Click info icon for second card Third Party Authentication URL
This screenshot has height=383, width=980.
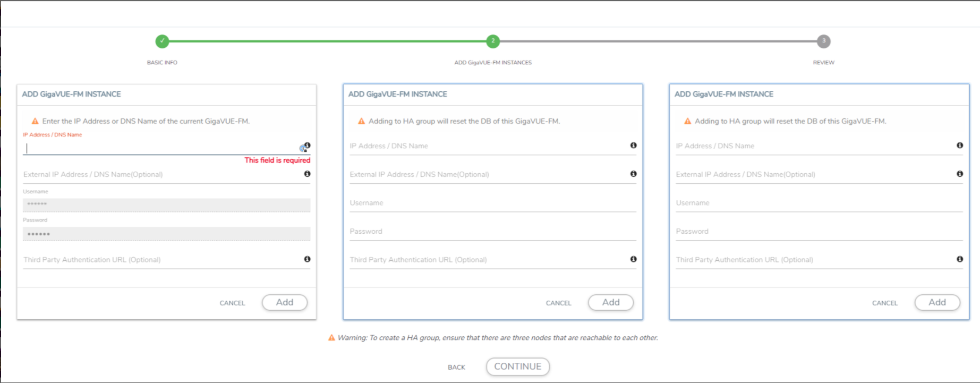(633, 259)
